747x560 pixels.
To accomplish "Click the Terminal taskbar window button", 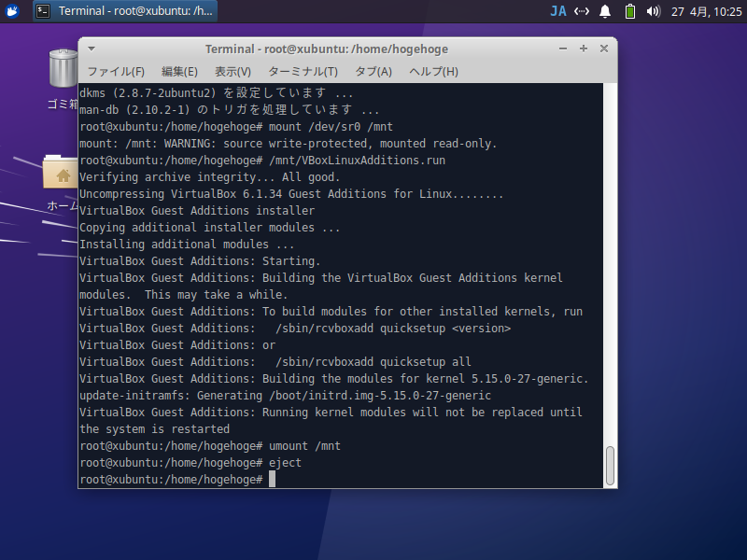I will (125, 11).
